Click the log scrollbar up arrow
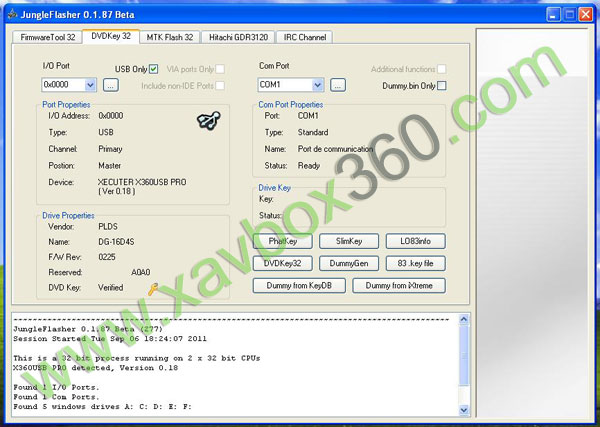The image size is (600, 427). click(x=464, y=319)
